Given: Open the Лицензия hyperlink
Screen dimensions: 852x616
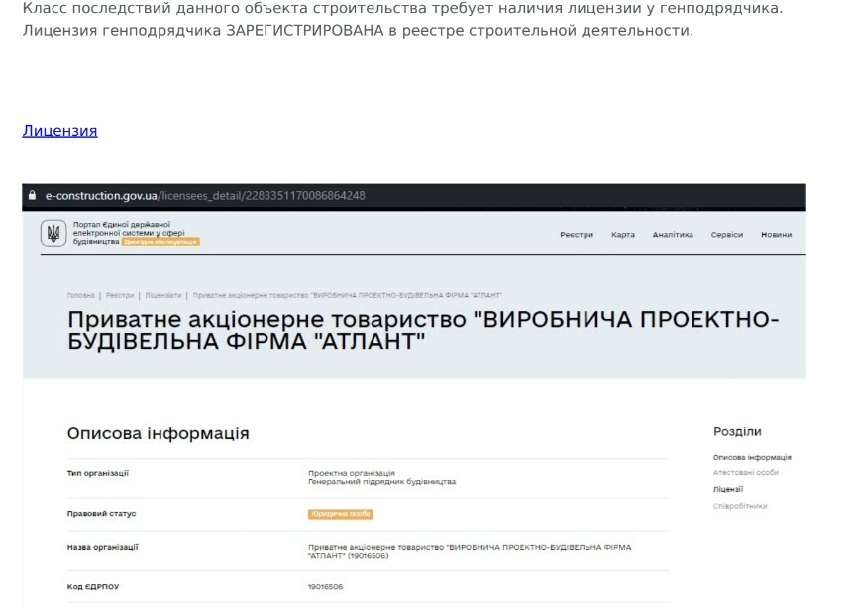Looking at the screenshot, I should pyautogui.click(x=59, y=131).
